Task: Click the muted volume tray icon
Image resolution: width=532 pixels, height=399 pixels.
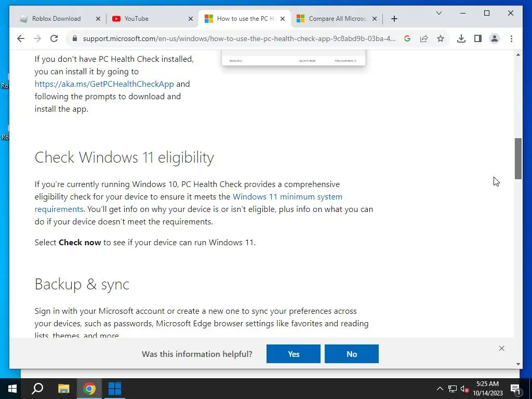Action: pyautogui.click(x=464, y=389)
